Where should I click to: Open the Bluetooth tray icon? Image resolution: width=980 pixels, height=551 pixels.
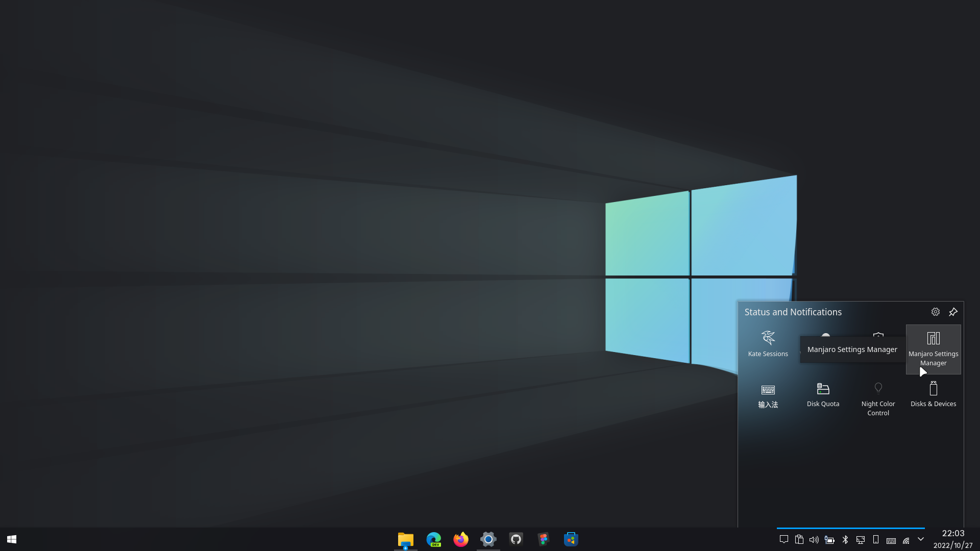[x=845, y=539]
